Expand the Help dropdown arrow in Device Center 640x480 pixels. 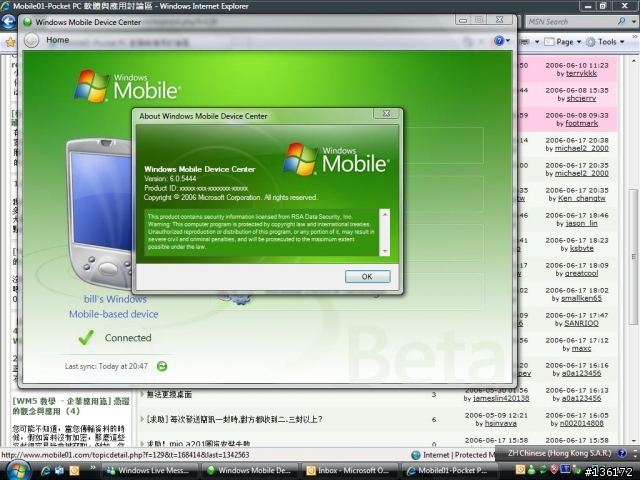click(508, 40)
